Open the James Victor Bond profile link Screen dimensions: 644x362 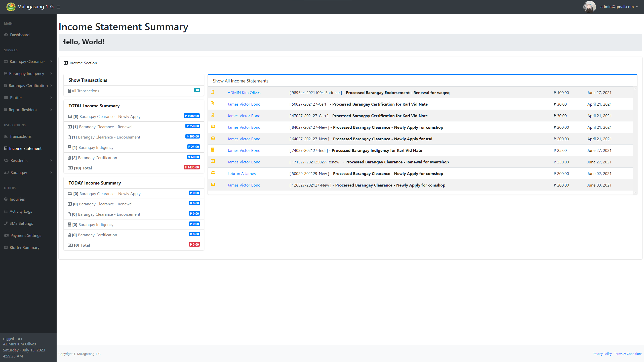coord(244,104)
